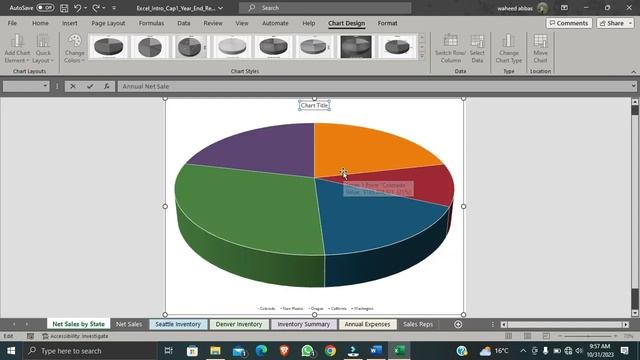
Task: Open Excel in the Windows taskbar
Action: [399, 351]
